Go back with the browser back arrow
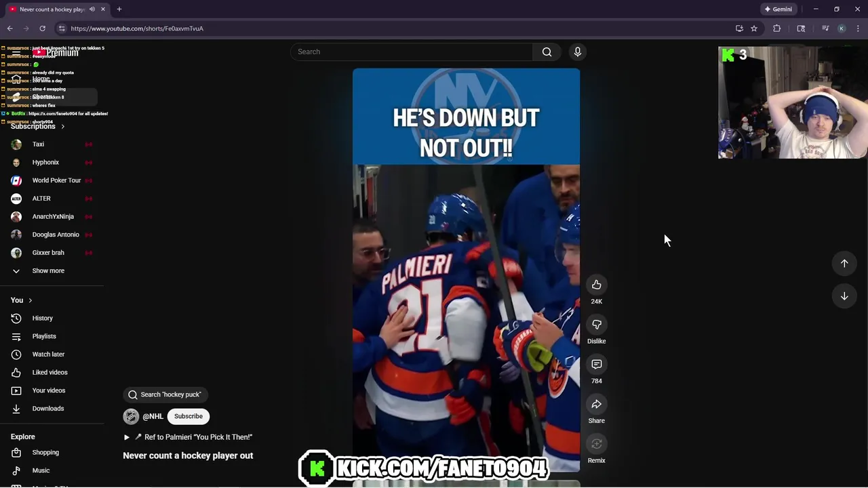The image size is (868, 488). point(9,28)
